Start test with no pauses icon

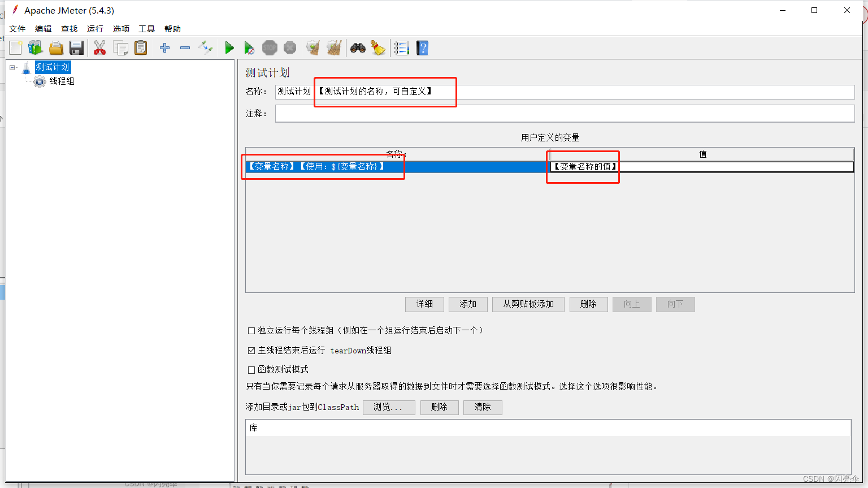(249, 48)
